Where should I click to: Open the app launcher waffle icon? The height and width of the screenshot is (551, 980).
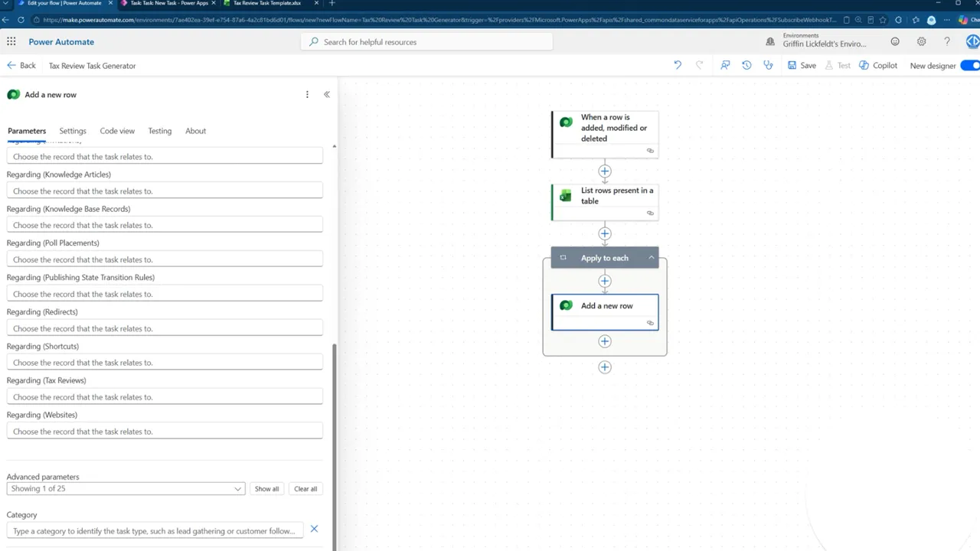pos(11,42)
